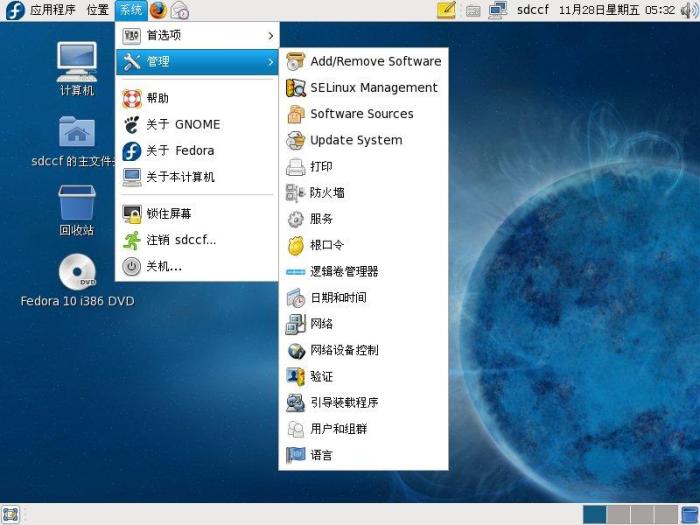Expand the 首选项 submenu
The height and width of the screenshot is (525, 700).
(x=197, y=35)
